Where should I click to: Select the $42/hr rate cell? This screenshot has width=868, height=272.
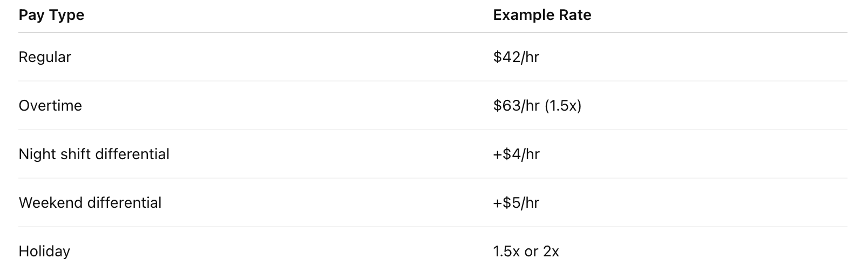(x=516, y=57)
